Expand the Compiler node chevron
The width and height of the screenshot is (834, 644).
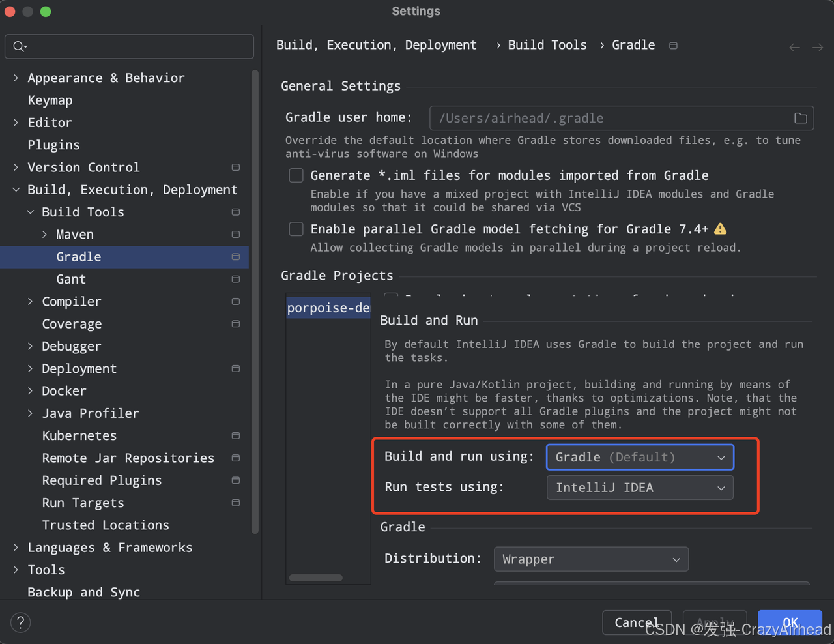(30, 302)
